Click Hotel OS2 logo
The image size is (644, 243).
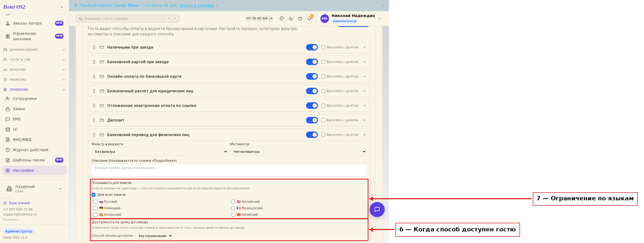click(x=14, y=7)
